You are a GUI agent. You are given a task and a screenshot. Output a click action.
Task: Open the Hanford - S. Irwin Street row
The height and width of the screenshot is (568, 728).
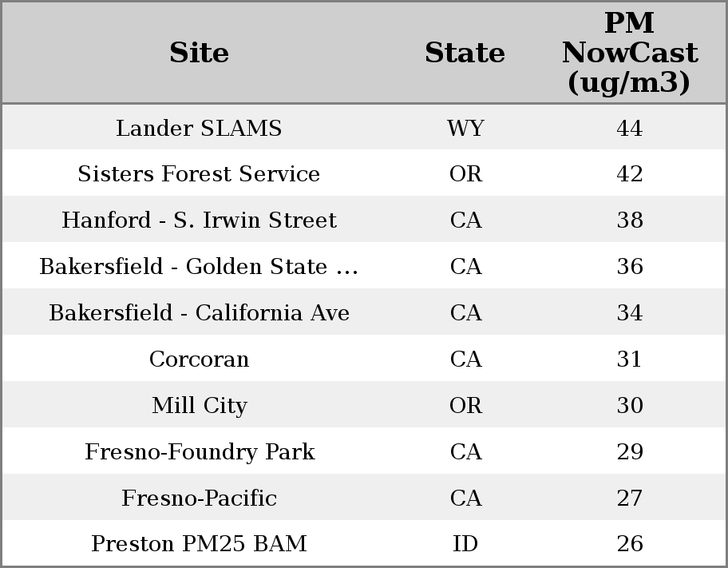[x=199, y=220]
